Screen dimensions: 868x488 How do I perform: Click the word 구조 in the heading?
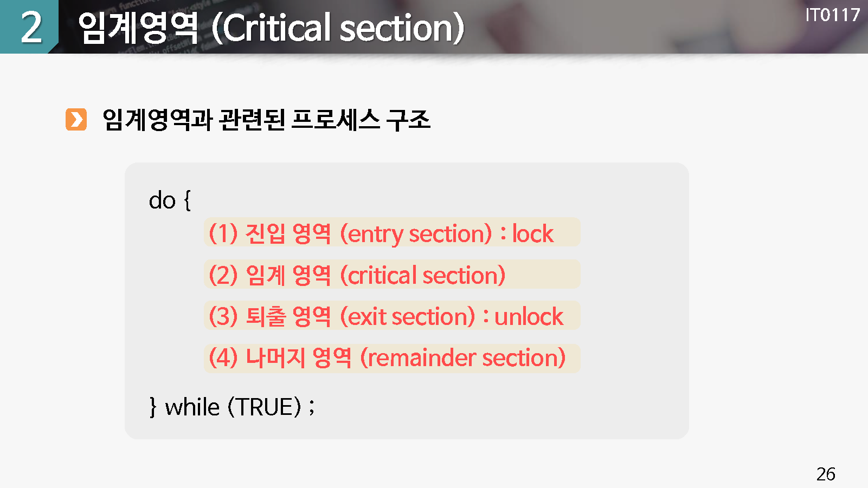point(408,120)
